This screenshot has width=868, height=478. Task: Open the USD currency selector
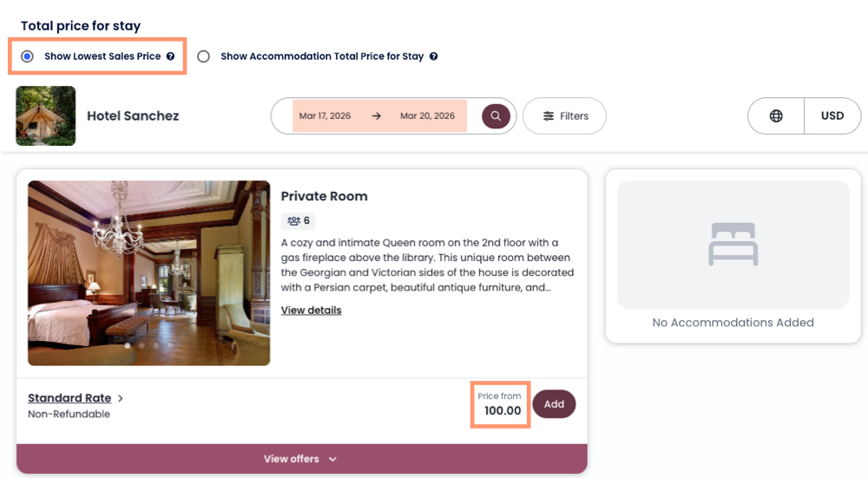click(x=832, y=116)
